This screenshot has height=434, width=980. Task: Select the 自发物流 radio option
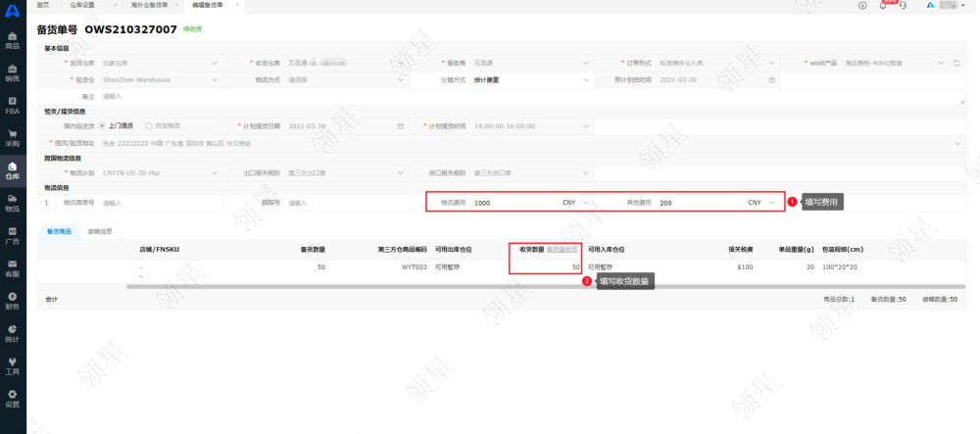pos(149,126)
